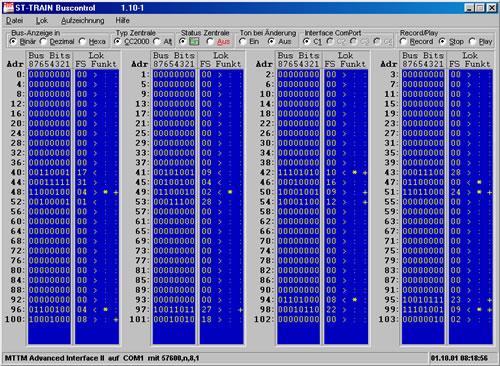500x366 pixels.
Task: Click the ST-TRAIN application icon in title bar
Action: [8, 7]
